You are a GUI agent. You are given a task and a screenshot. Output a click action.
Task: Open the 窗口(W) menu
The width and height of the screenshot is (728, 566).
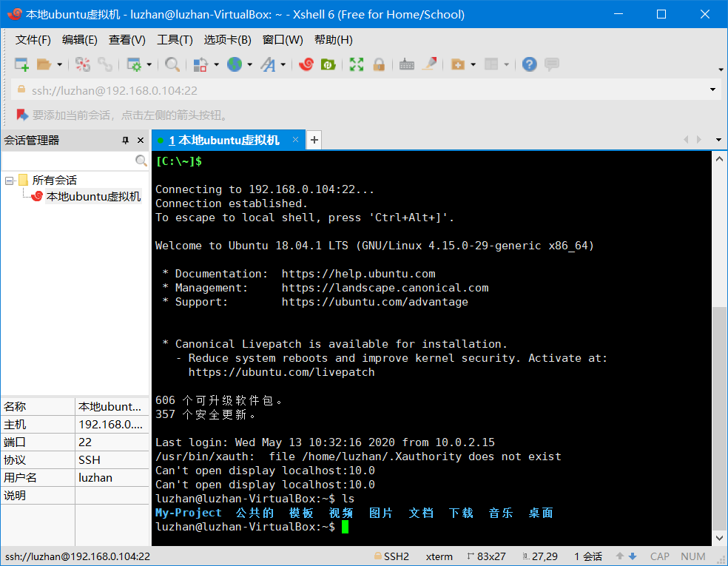coord(283,40)
